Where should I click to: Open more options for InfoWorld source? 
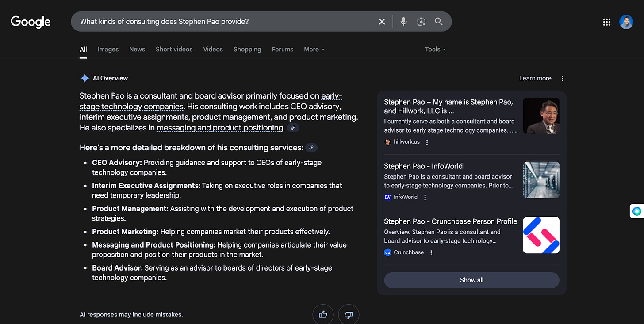click(425, 198)
